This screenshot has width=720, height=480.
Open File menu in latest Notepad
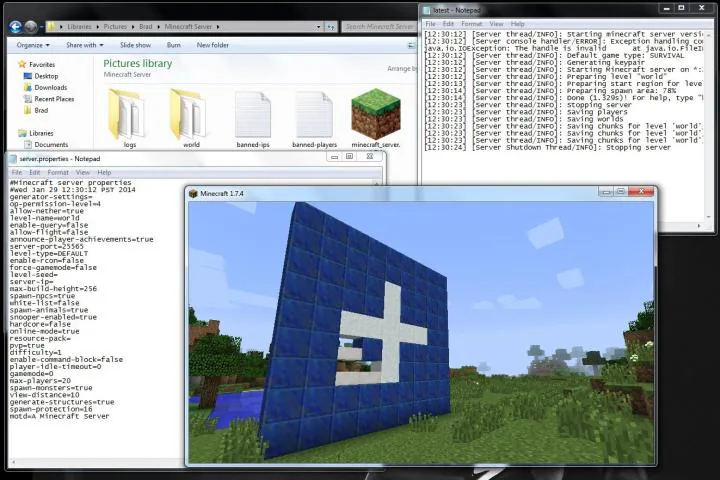(430, 24)
